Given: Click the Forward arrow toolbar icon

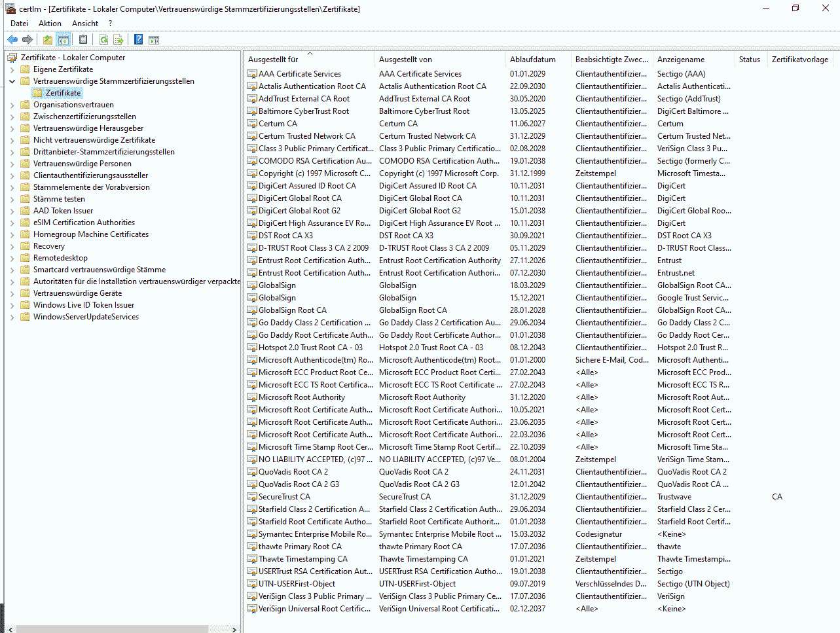Looking at the screenshot, I should [27, 40].
